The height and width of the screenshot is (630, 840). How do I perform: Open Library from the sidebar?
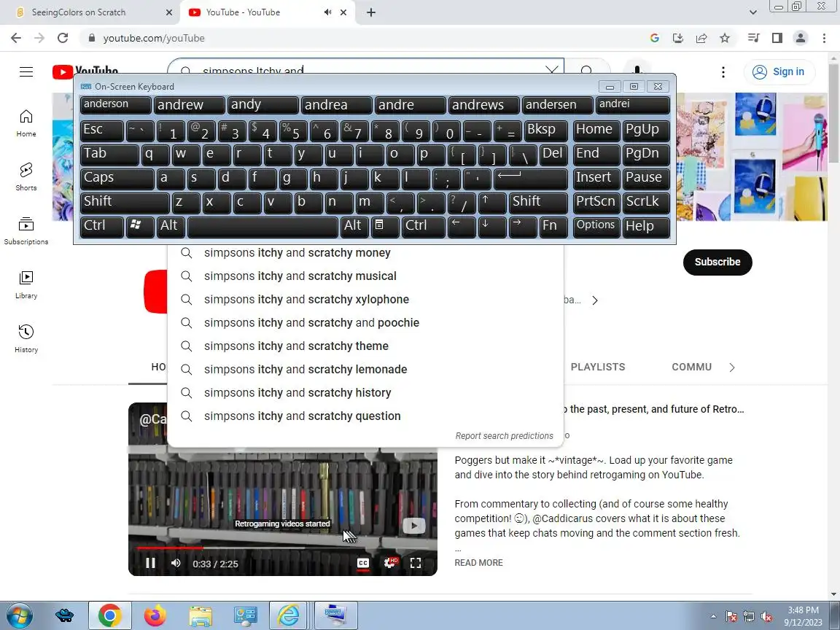pyautogui.click(x=26, y=284)
